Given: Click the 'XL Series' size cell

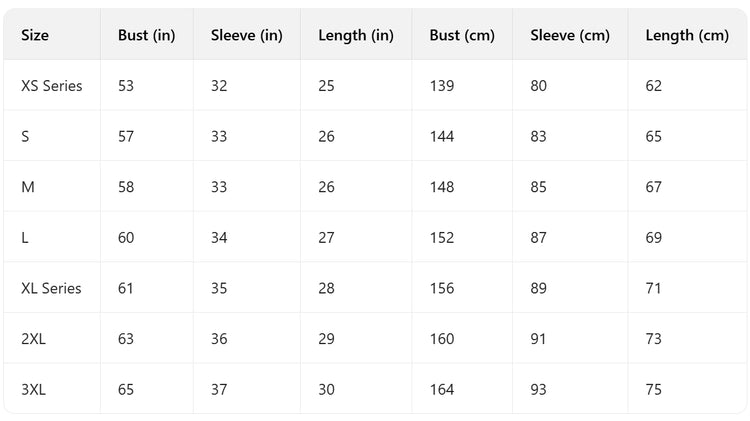Looking at the screenshot, I should pos(51,288).
